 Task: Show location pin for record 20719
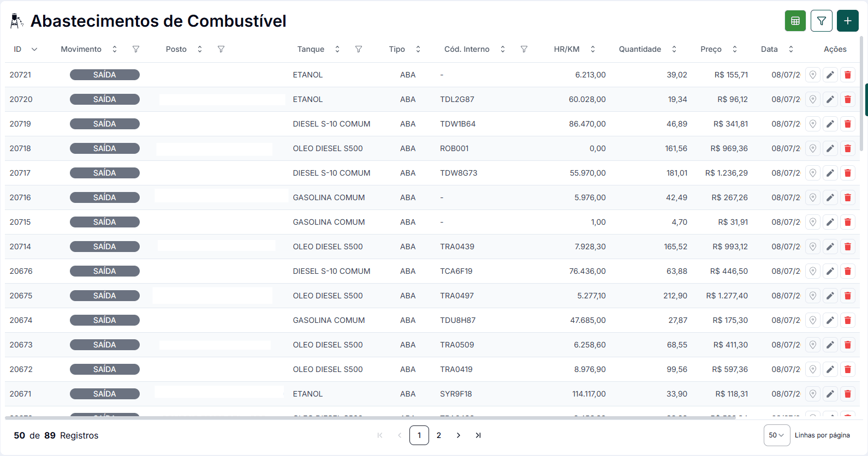[x=813, y=124]
